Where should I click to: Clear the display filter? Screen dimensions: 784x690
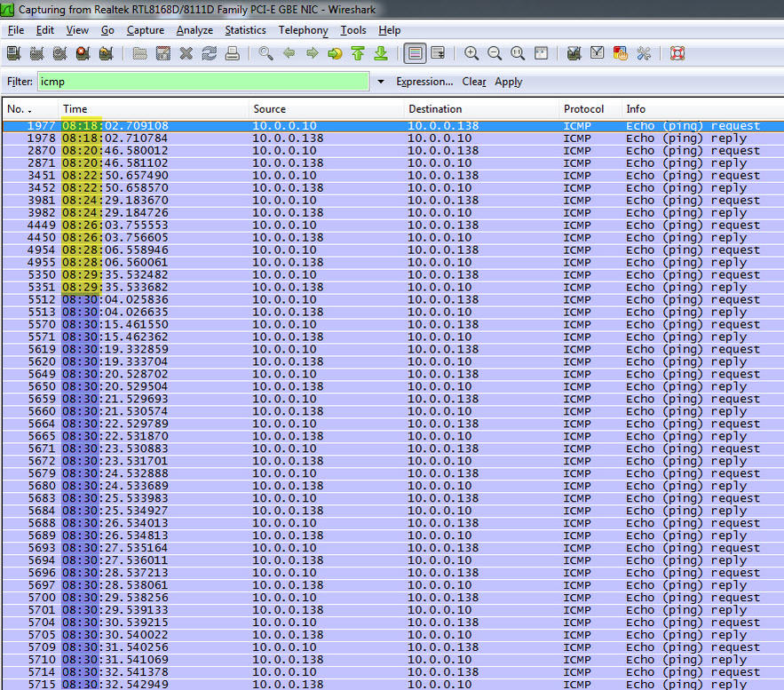click(474, 82)
